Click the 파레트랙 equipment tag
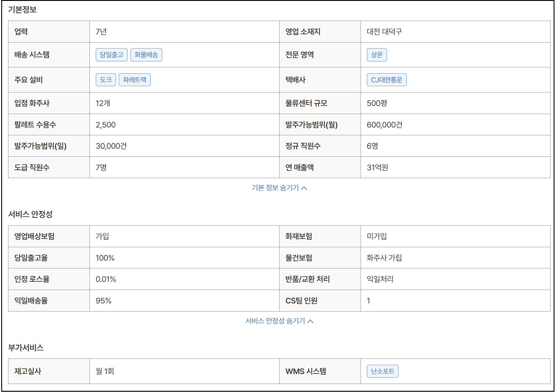The width and height of the screenshot is (556, 392). click(135, 80)
